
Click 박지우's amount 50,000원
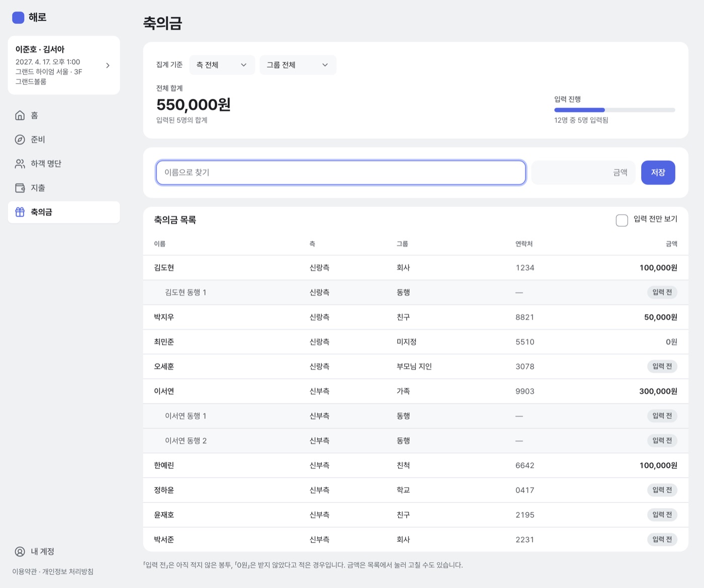[660, 317]
